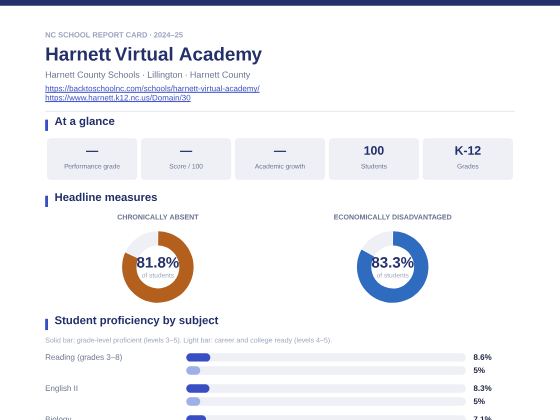The width and height of the screenshot is (560, 420).
Task: Select the Academic growth card
Action: click(280, 159)
